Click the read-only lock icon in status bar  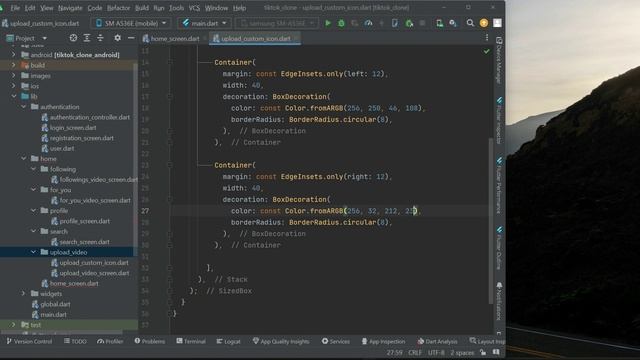[483, 352]
